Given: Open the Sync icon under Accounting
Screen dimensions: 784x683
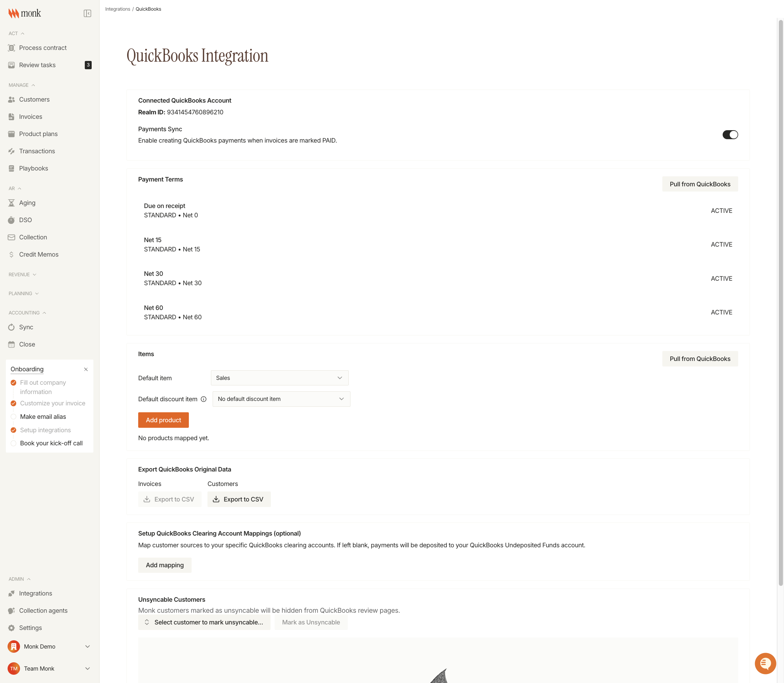Looking at the screenshot, I should click(12, 327).
